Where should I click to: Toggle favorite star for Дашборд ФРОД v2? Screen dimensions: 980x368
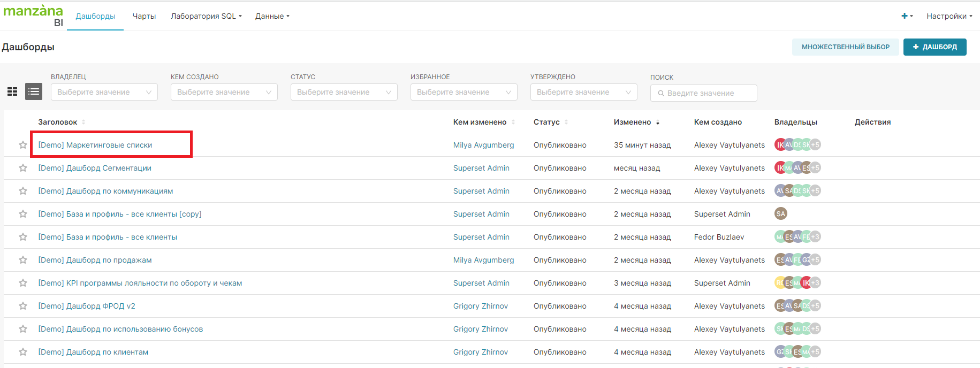point(23,306)
